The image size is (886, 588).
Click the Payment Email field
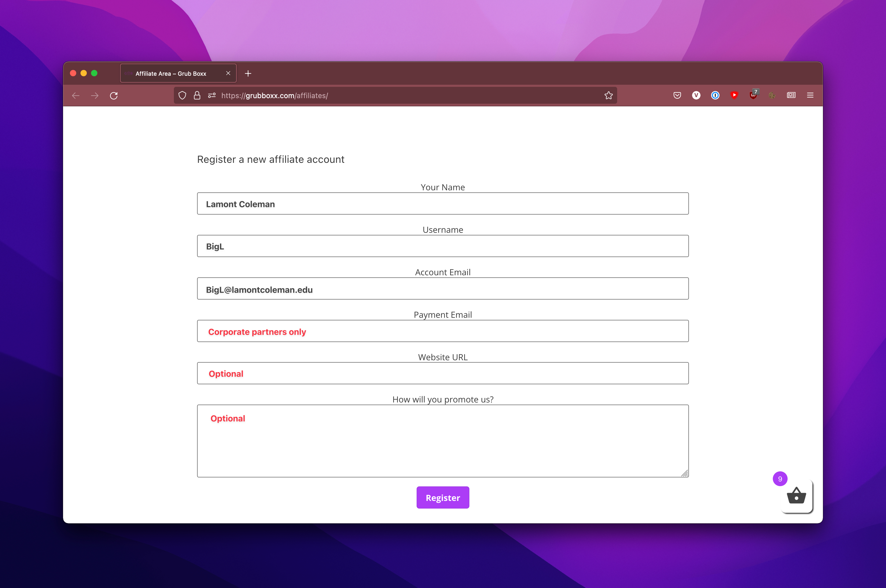click(x=443, y=331)
